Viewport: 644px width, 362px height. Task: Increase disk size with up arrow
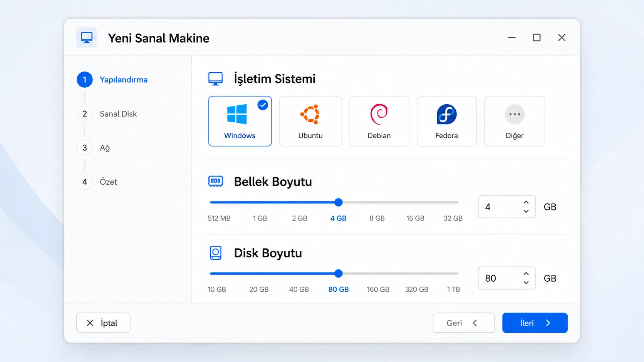pos(526,274)
